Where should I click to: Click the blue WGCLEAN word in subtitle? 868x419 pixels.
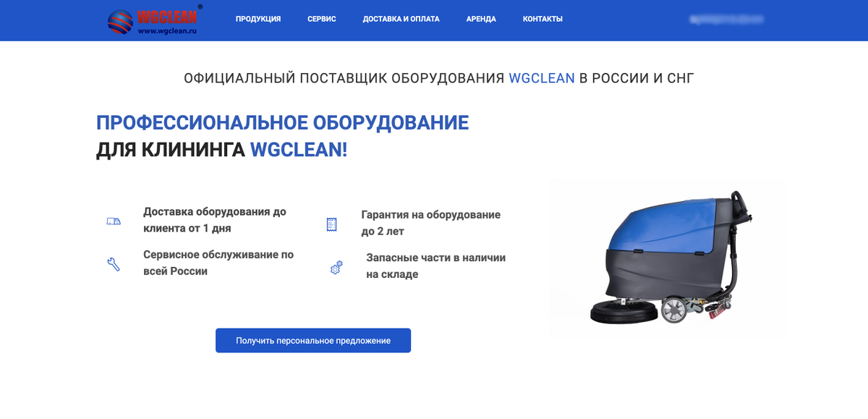click(542, 78)
